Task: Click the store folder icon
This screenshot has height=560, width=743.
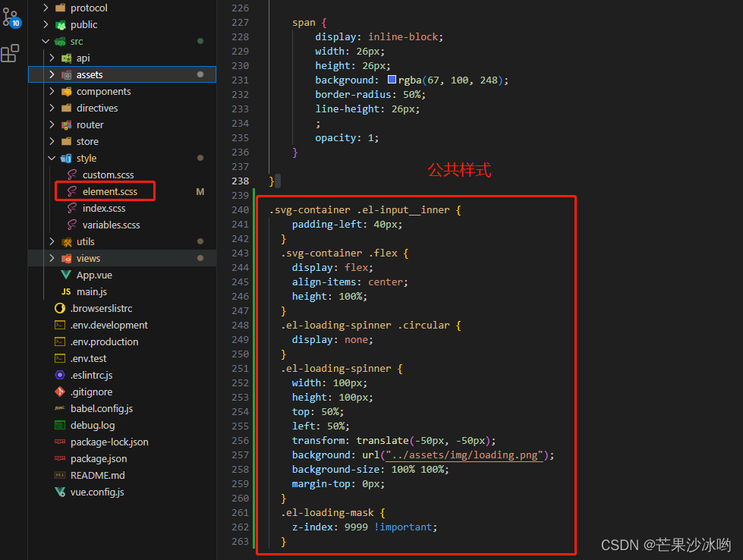Action: (66, 141)
